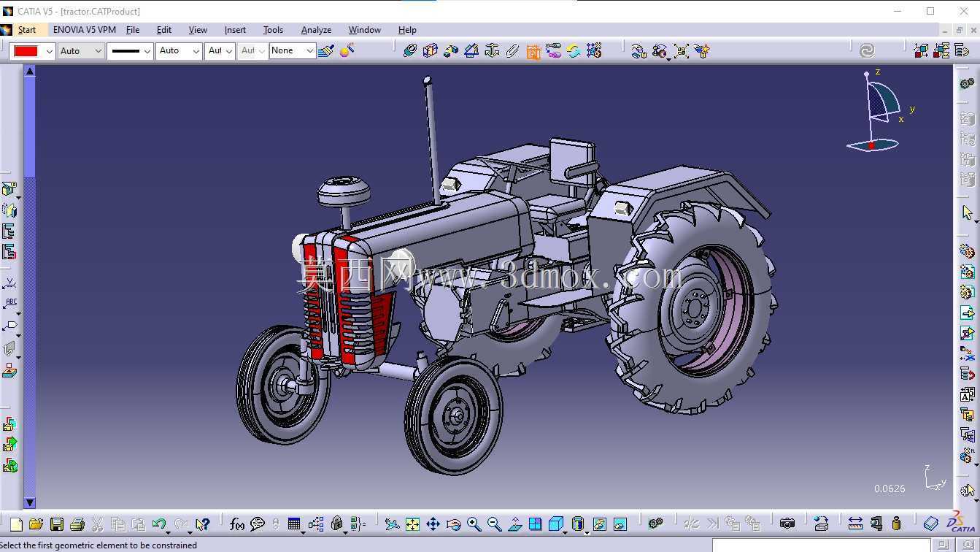Screen dimensions: 980x552
Task: Toggle Swap Visible Space
Action: [620, 524]
